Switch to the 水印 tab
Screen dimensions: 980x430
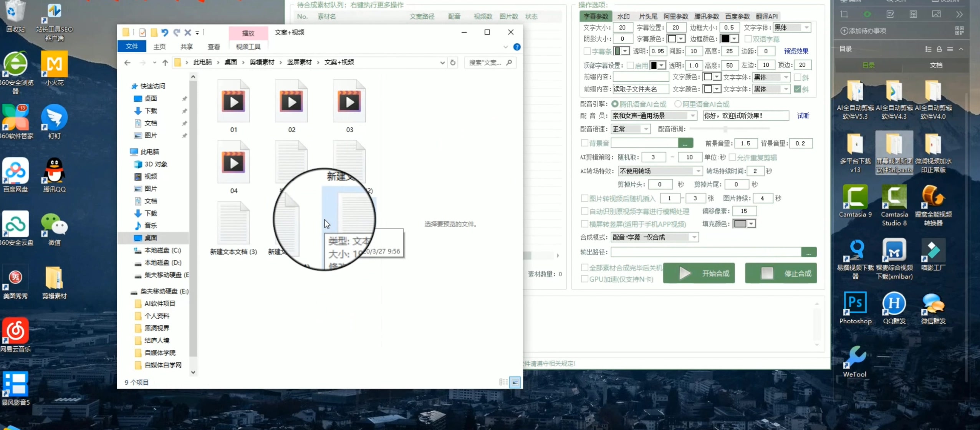pos(624,17)
